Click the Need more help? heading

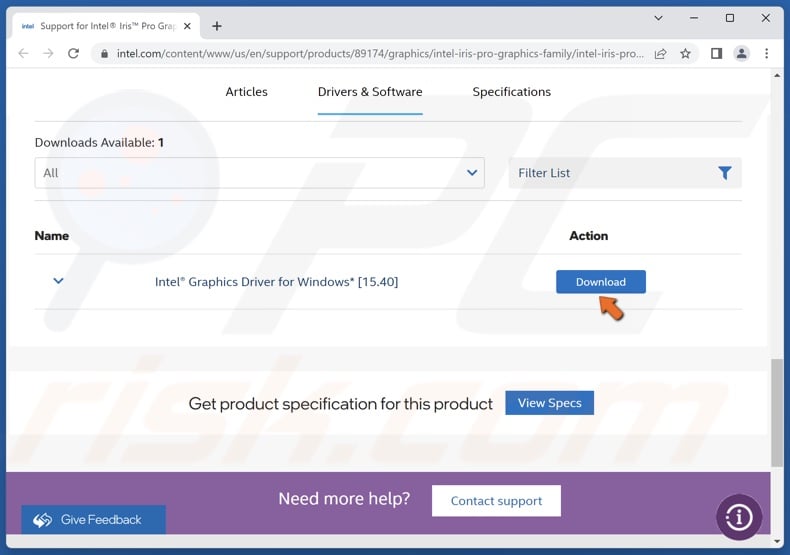(344, 499)
